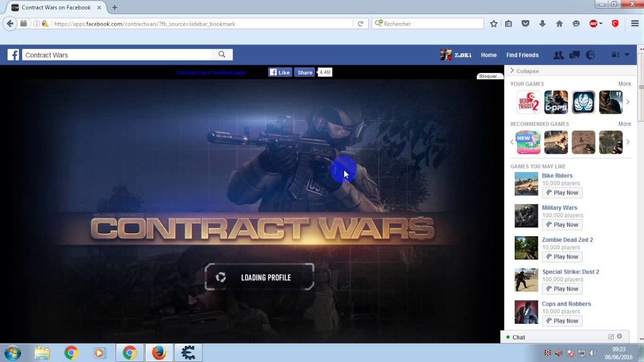
Task: Bookmark this page with the star
Action: (494, 24)
